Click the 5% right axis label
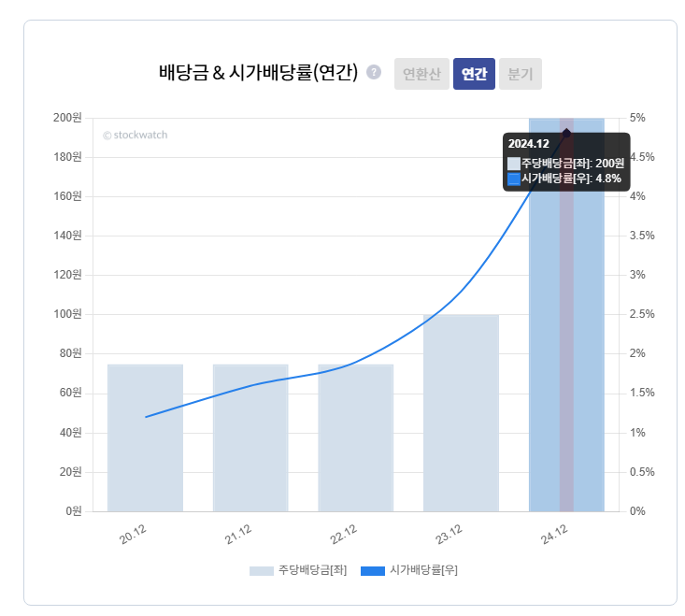Screen dimensions: 685x616 [x=637, y=118]
